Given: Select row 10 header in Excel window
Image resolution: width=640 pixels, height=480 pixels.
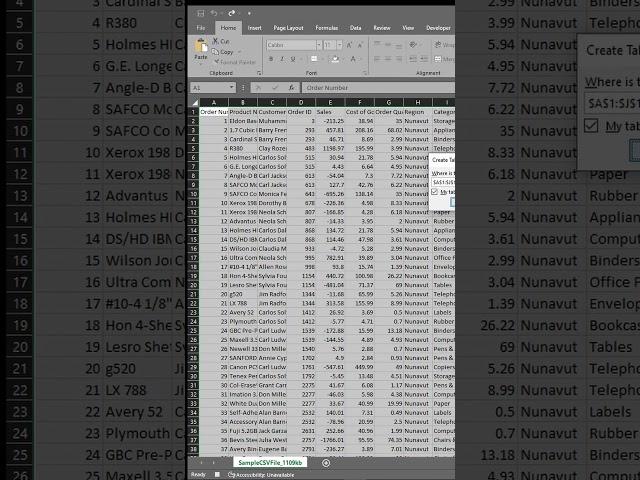Looking at the screenshot, I should coord(194,194).
